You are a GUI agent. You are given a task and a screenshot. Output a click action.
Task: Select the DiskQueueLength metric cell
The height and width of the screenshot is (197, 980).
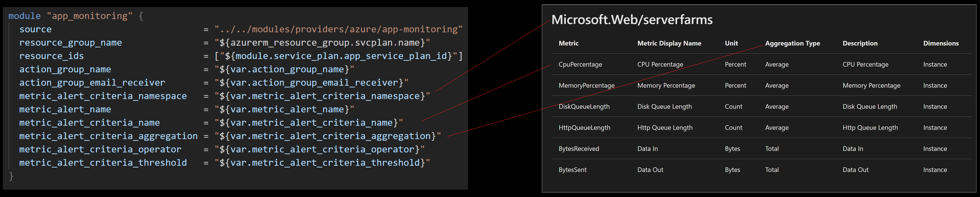[x=584, y=107]
